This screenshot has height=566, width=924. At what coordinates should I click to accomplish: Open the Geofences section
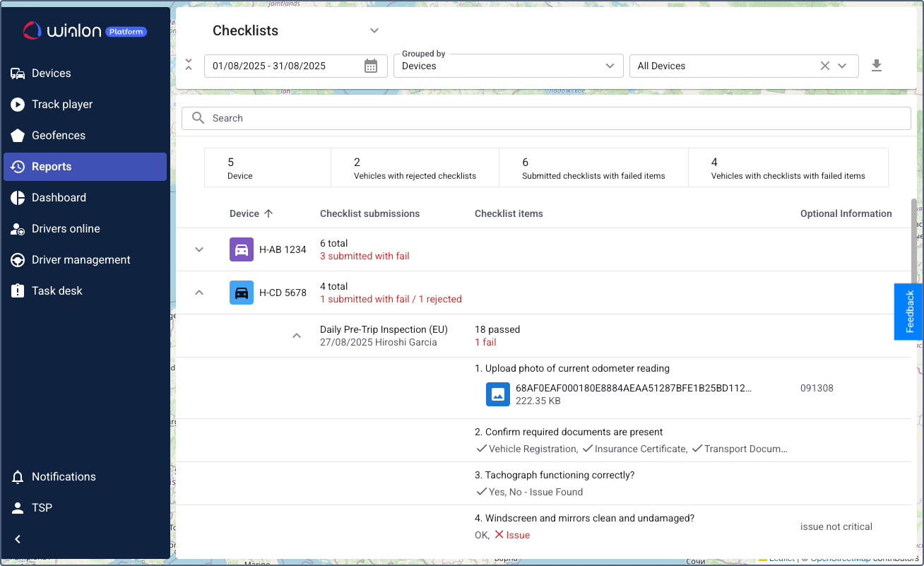[x=58, y=136]
